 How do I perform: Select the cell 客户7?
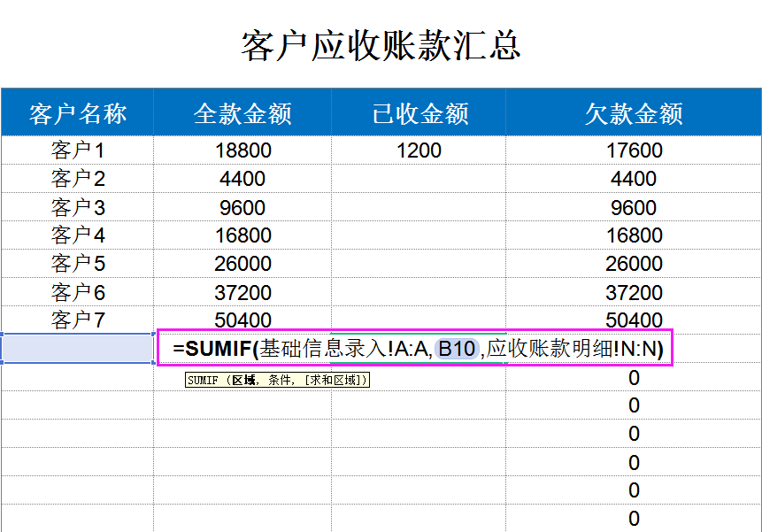78,320
